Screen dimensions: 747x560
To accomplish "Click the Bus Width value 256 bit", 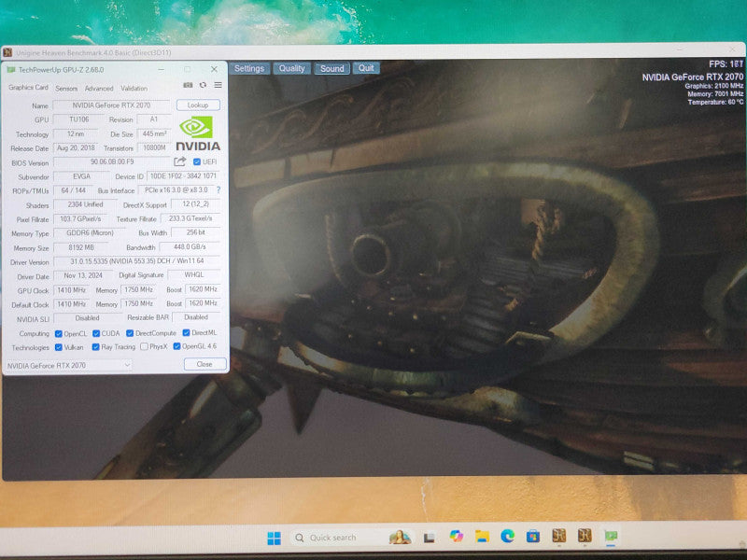I will 195,232.
